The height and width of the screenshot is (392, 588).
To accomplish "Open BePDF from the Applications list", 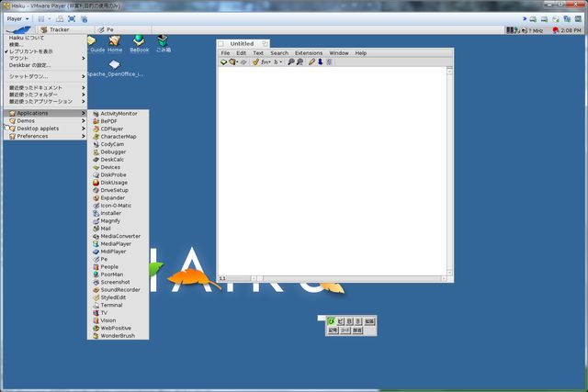I will click(119, 121).
